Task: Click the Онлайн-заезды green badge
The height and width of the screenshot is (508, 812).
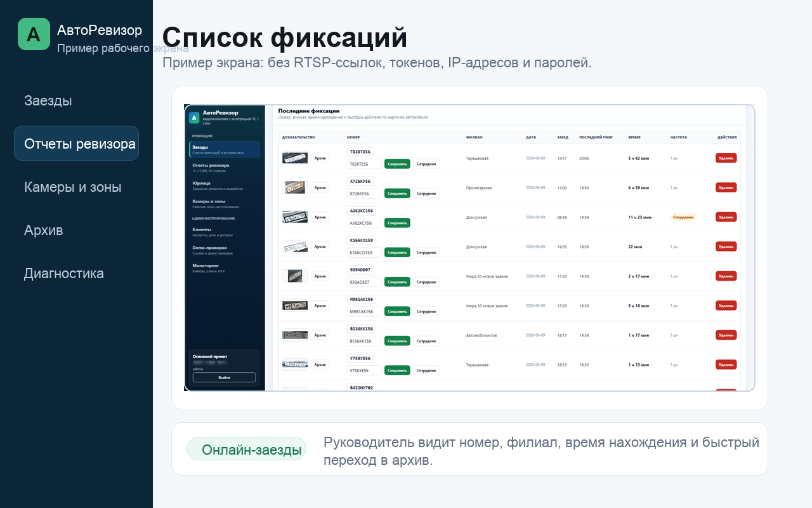Action: pos(247,450)
